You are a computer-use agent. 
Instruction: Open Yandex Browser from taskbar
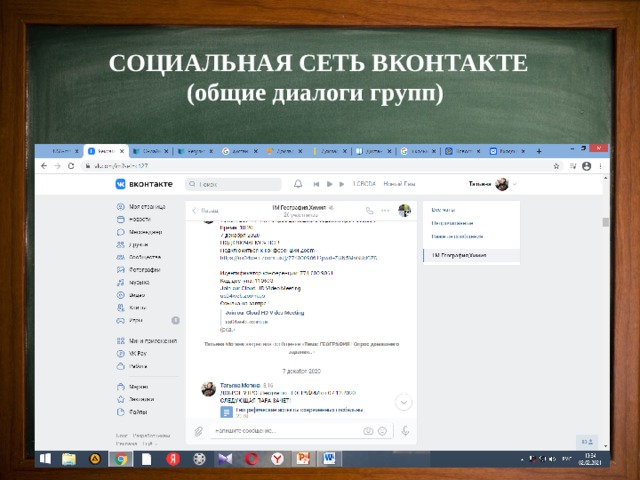pyautogui.click(x=278, y=459)
